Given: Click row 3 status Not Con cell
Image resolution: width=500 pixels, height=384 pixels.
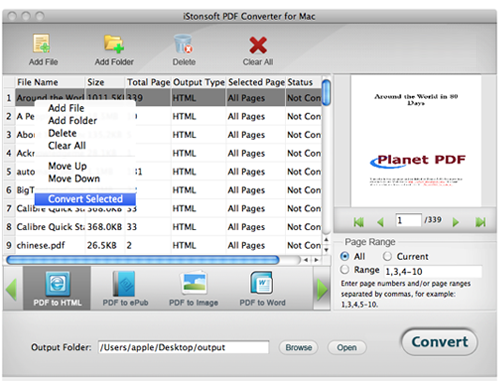Looking at the screenshot, I should point(304,135).
